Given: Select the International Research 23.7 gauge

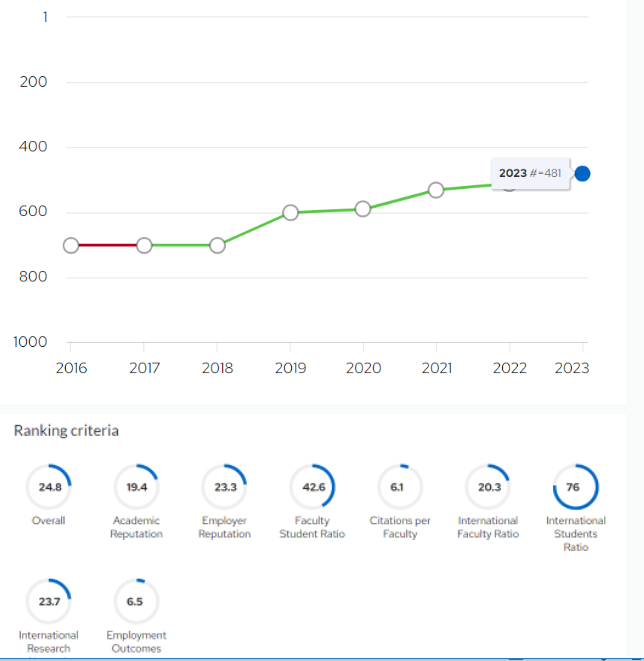Looking at the screenshot, I should [x=48, y=602].
